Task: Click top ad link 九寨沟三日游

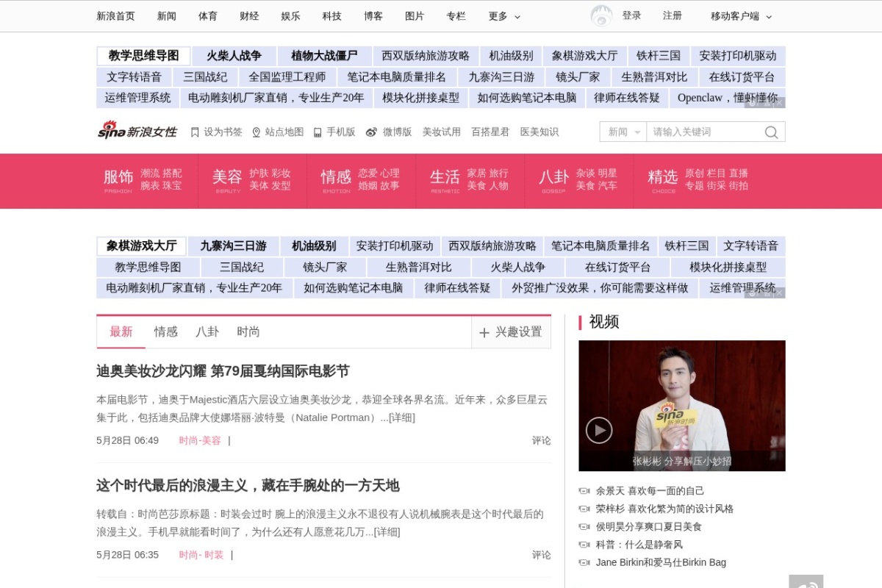Action: 501,77
